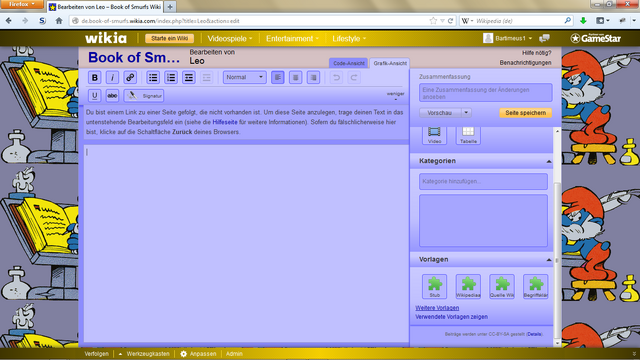
Task: Bookmark this page with the star
Action: [433, 21]
